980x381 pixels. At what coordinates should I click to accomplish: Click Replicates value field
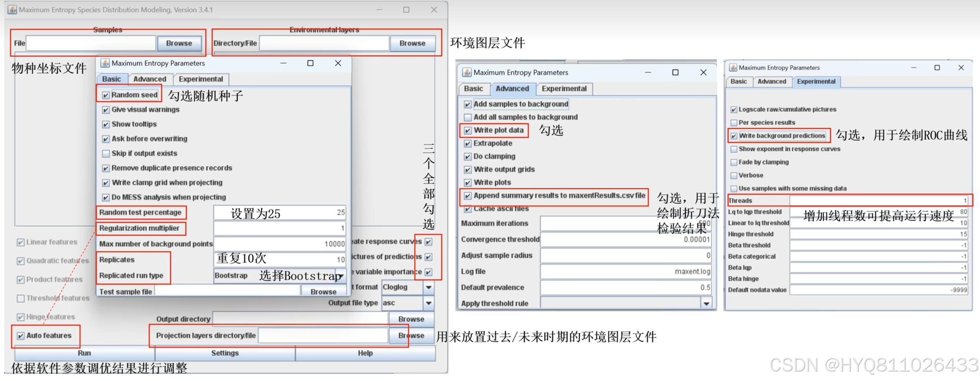[280, 260]
